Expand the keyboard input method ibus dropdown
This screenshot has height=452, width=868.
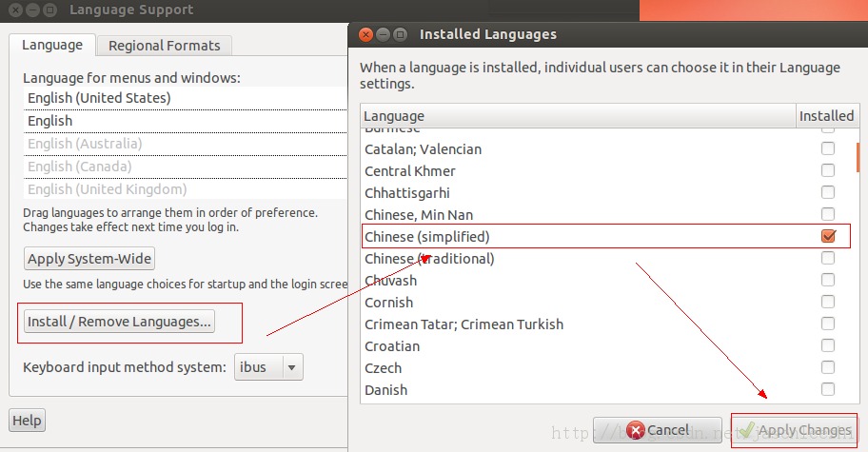click(269, 366)
